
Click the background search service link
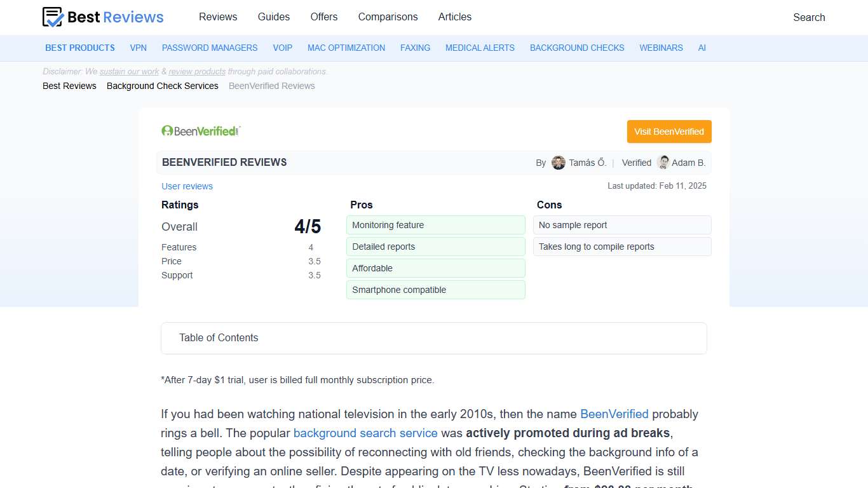pyautogui.click(x=365, y=433)
